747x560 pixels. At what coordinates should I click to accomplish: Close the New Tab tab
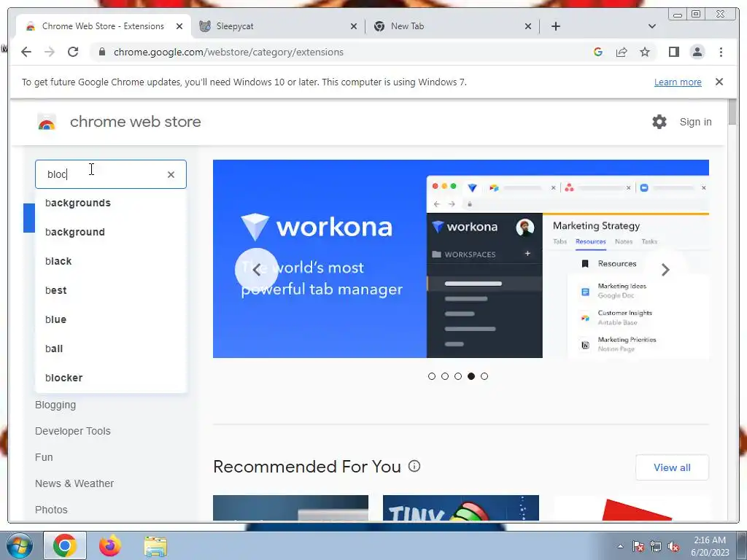pyautogui.click(x=528, y=26)
